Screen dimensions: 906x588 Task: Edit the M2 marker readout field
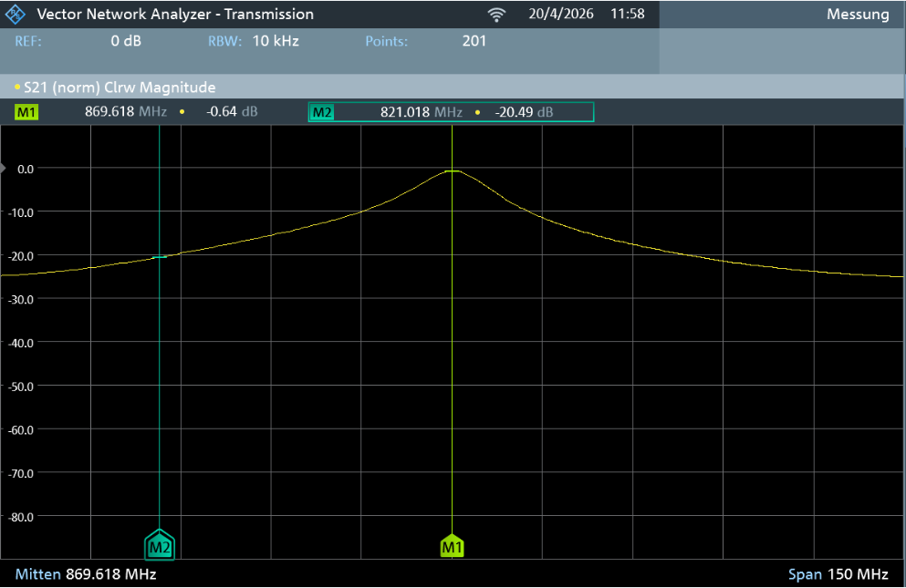click(x=452, y=112)
